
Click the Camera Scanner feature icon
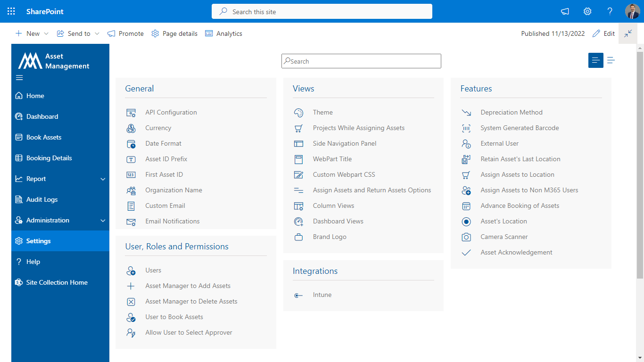click(466, 237)
